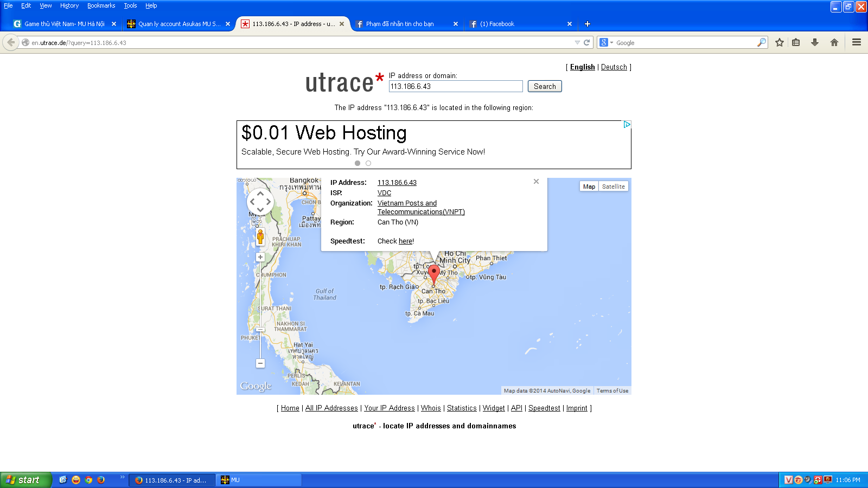Switch map to Map view
This screenshot has width=868, height=488.
[589, 187]
